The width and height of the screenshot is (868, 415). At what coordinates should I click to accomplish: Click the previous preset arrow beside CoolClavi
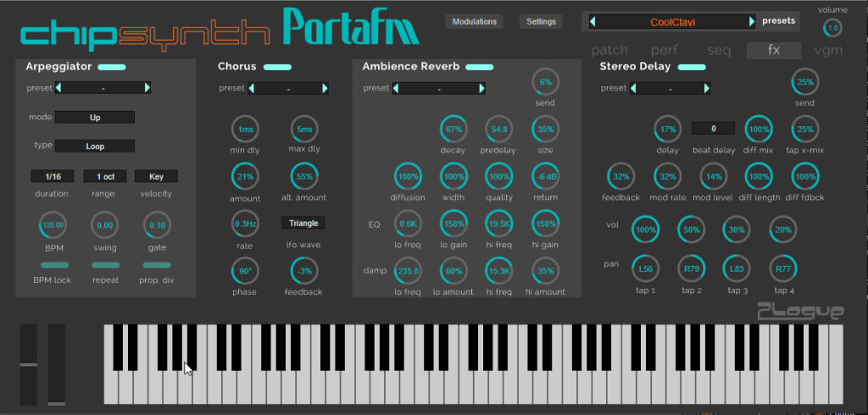(593, 21)
